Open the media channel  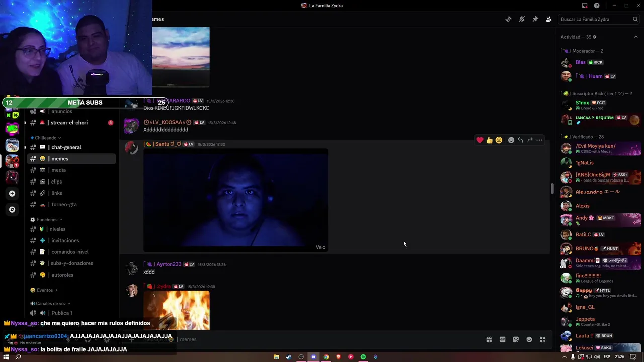click(x=72, y=170)
